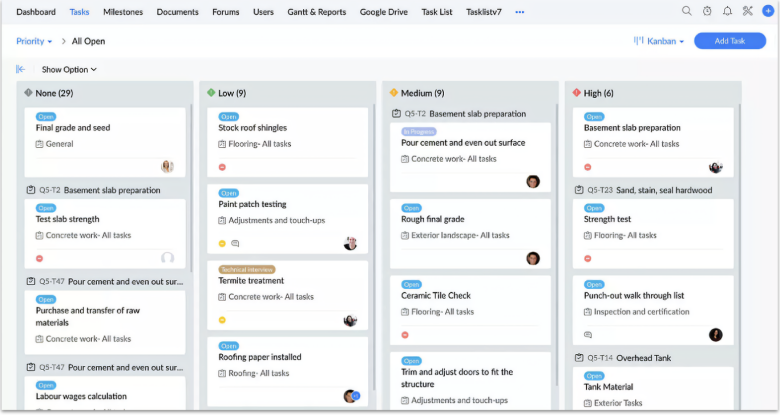Image resolution: width=780 pixels, height=415 pixels.
Task: Open the timer clock icon
Action: coord(707,11)
